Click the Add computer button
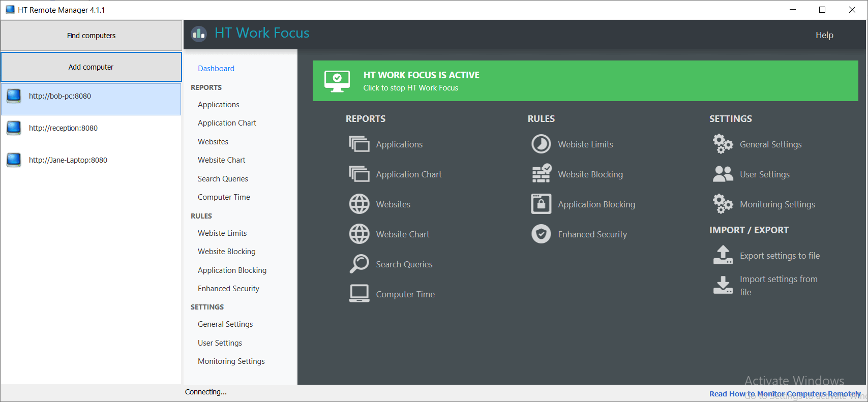The image size is (868, 402). coord(91,67)
